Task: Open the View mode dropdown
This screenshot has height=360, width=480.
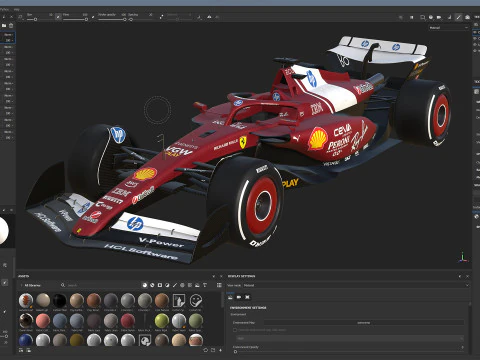Action: coord(356,285)
